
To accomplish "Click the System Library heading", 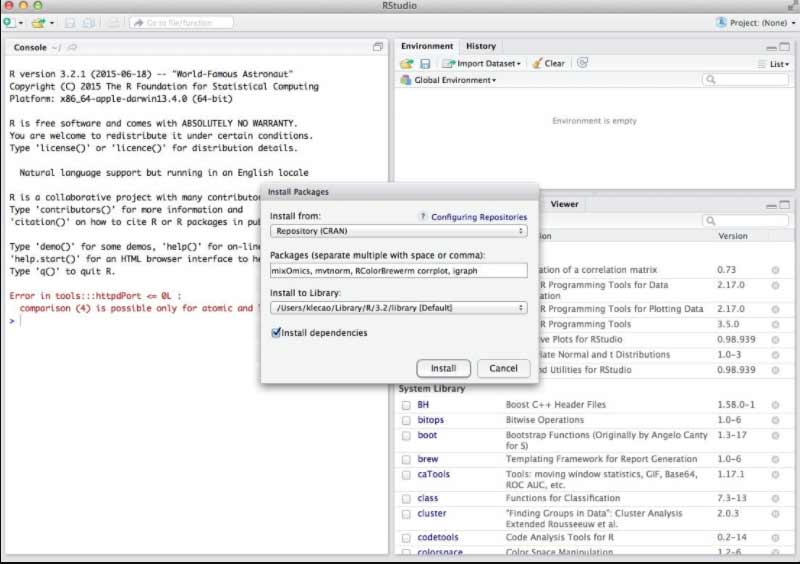I will click(432, 388).
